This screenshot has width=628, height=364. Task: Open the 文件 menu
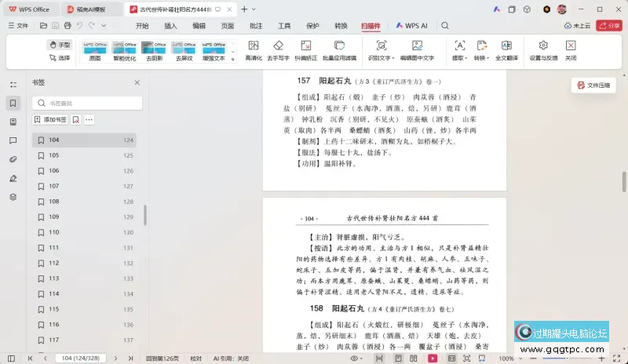pyautogui.click(x=18, y=26)
